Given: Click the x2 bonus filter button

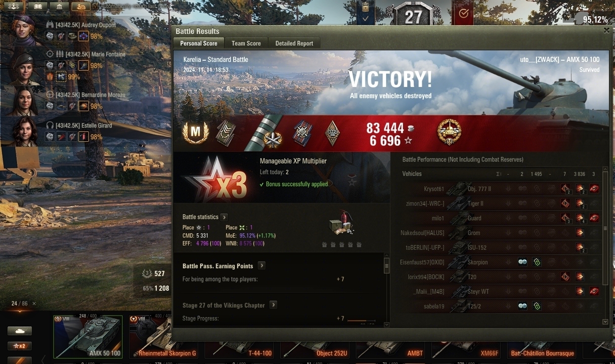Looking at the screenshot, I should pyautogui.click(x=20, y=346).
